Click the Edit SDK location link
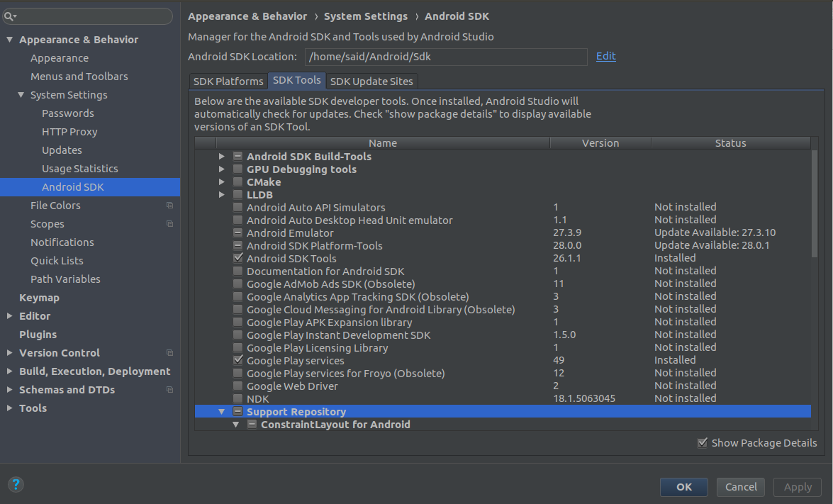 click(605, 56)
